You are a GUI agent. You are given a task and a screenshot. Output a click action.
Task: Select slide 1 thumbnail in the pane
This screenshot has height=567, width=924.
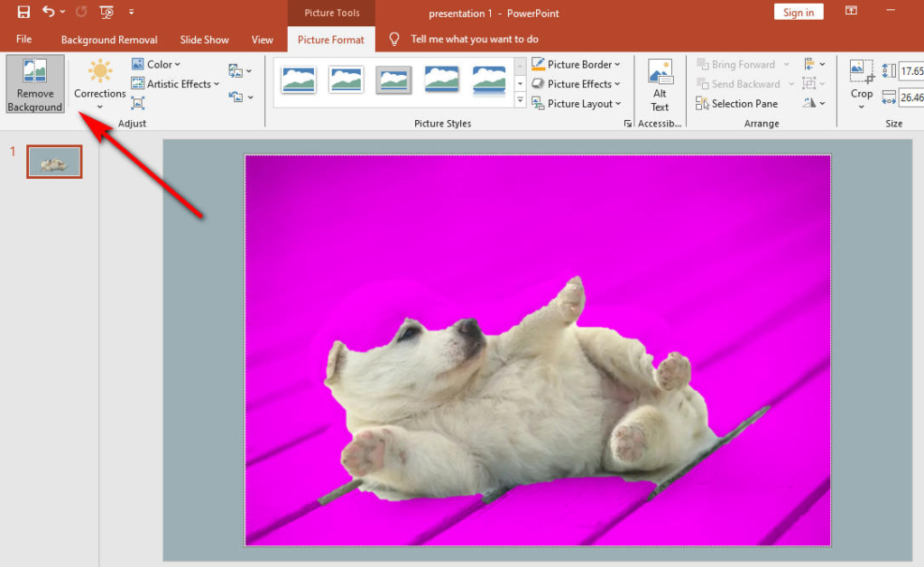tap(54, 162)
